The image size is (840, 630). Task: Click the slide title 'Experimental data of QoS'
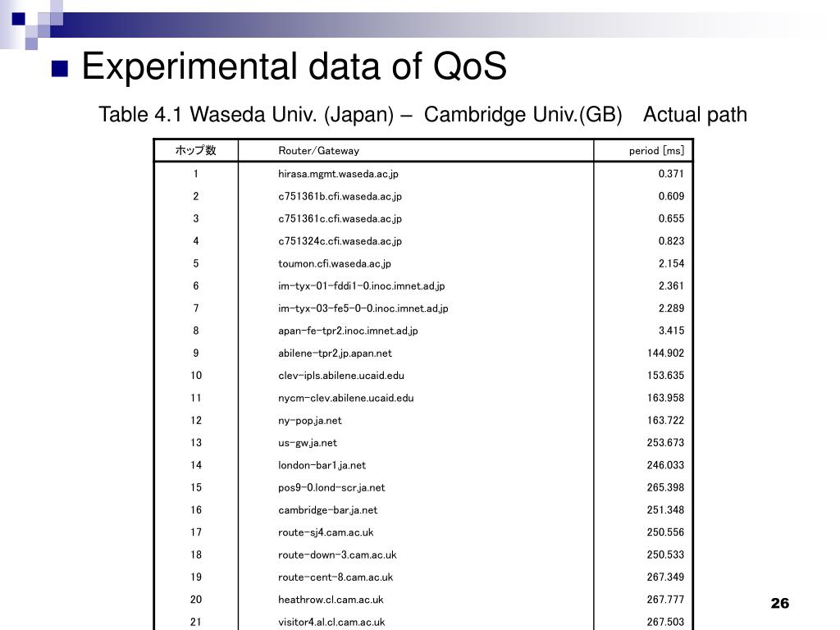coord(294,66)
